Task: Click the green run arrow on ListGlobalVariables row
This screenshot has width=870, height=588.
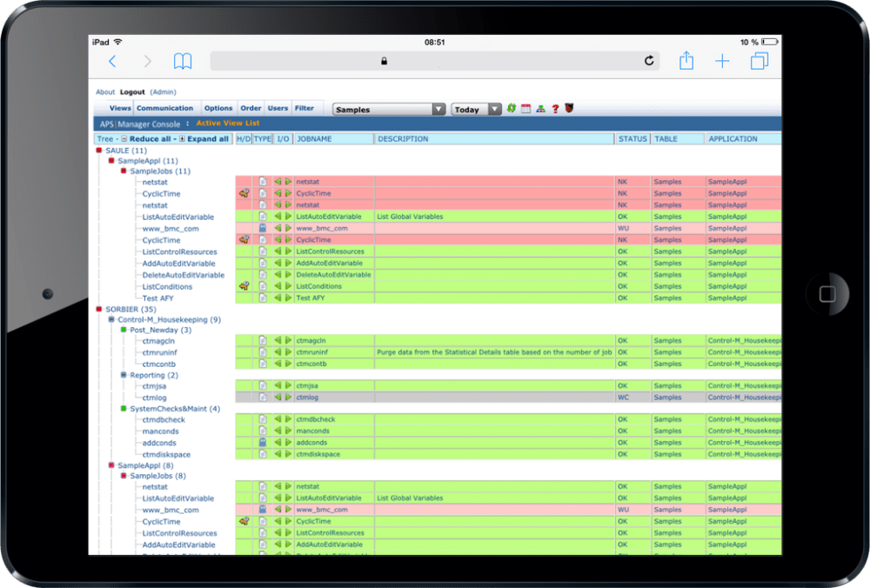Action: pyautogui.click(x=287, y=216)
